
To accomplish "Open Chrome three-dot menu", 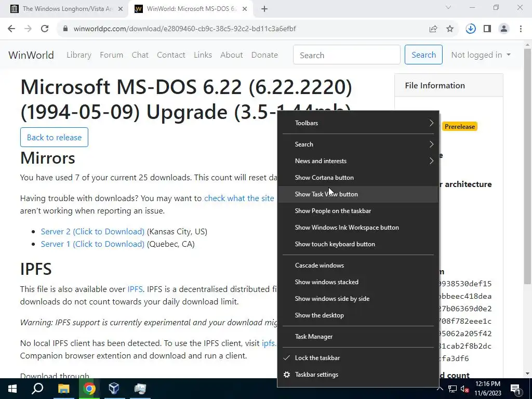I will pos(521,29).
